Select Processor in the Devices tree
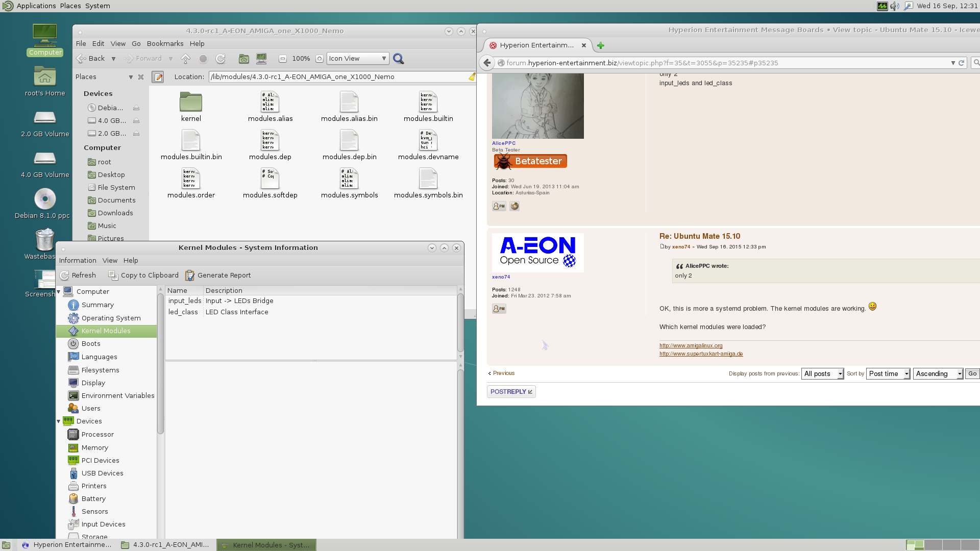The image size is (980, 551). tap(97, 435)
